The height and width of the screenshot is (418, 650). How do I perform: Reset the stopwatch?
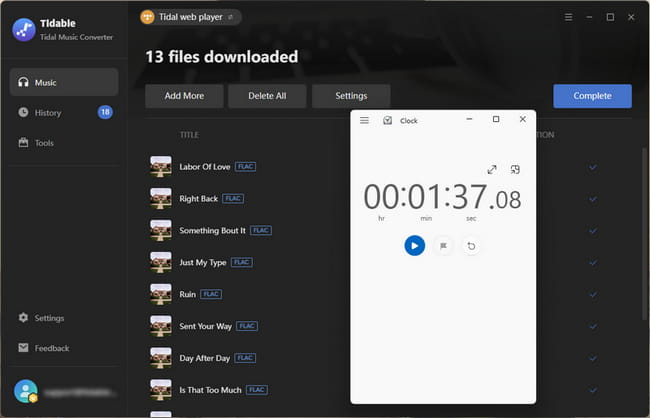pyautogui.click(x=471, y=246)
